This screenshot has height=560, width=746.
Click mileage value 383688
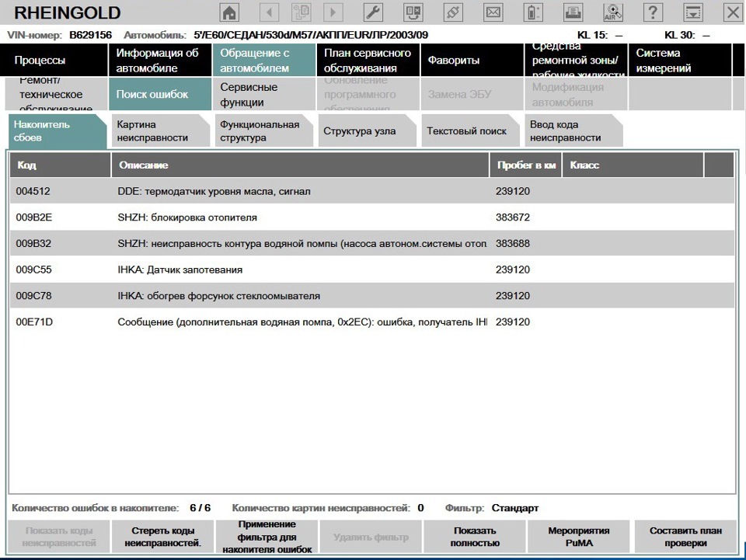pos(512,243)
